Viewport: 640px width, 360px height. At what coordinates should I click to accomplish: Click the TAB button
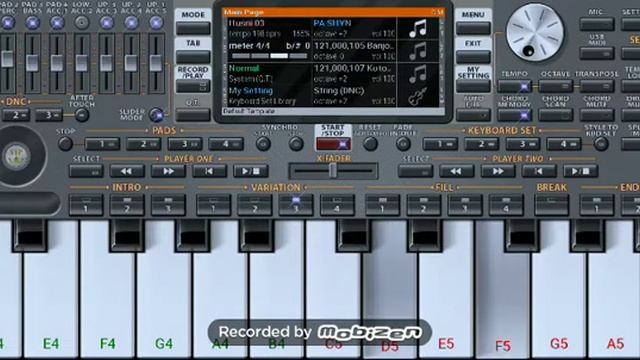coord(193,57)
